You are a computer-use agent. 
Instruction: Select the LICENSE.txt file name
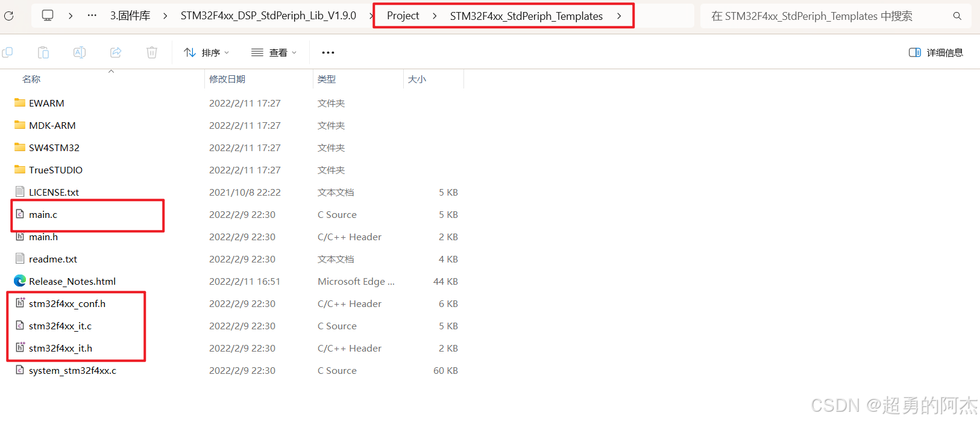[54, 193]
